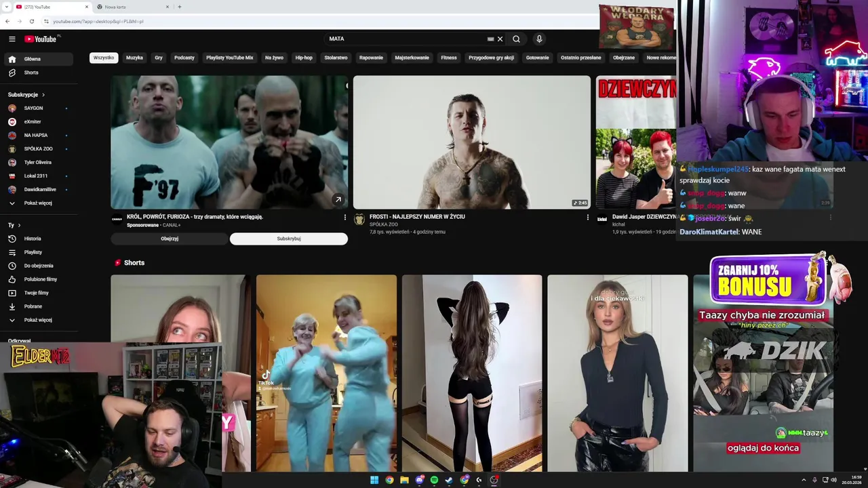Expand the Ty section chevron
The width and height of the screenshot is (868, 488).
[x=19, y=225]
